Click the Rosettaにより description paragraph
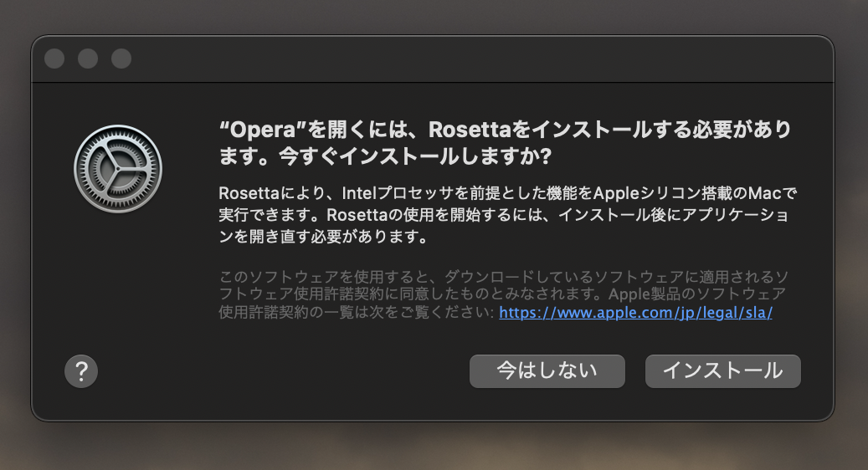 tap(507, 215)
